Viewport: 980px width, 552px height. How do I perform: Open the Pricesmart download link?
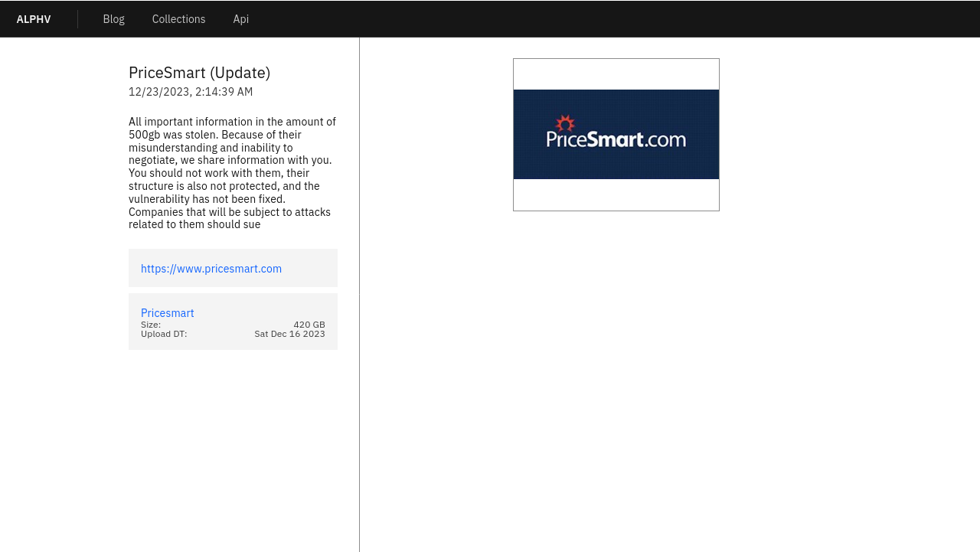(168, 313)
